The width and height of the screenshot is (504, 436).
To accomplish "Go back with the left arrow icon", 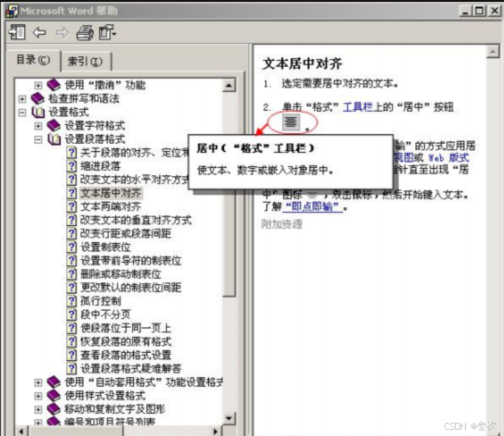I will (39, 33).
